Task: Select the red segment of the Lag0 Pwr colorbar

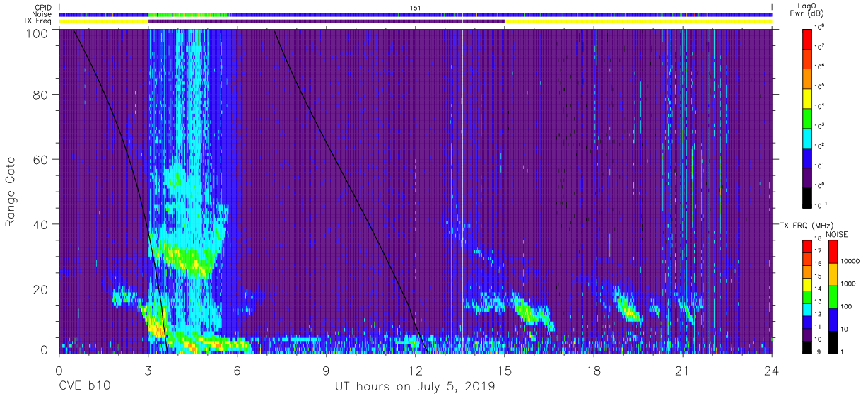Action: click(808, 38)
